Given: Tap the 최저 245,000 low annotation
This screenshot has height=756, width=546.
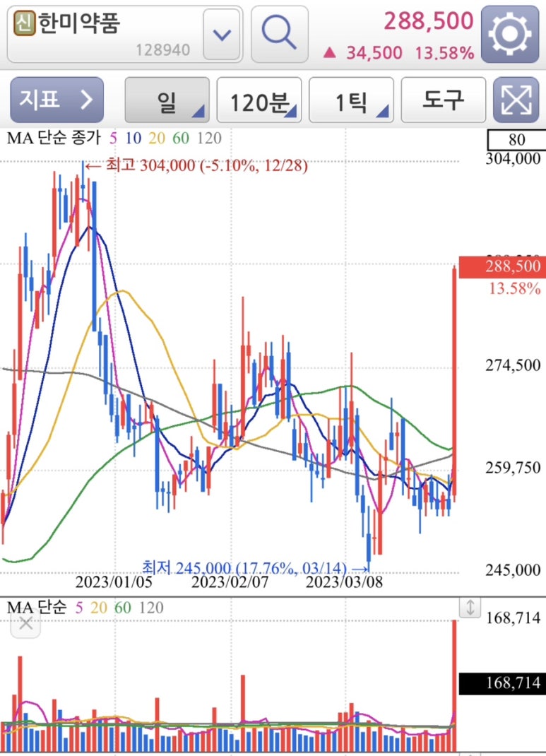Looking at the screenshot, I should (x=256, y=568).
